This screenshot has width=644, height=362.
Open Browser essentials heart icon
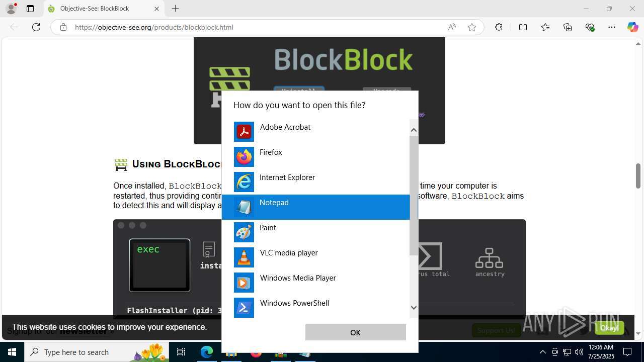[590, 27]
